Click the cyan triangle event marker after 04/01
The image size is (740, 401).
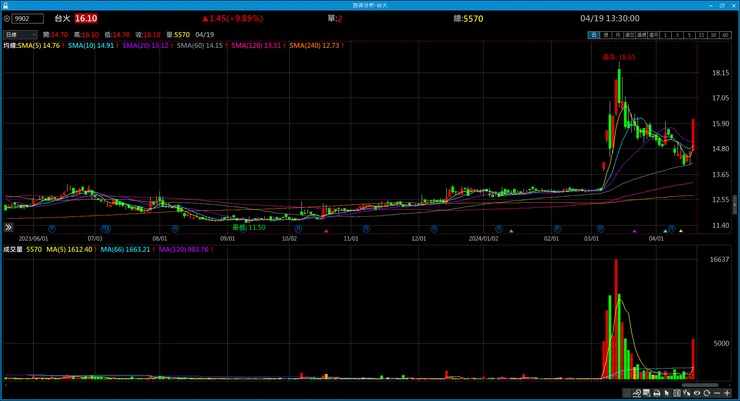(665, 231)
